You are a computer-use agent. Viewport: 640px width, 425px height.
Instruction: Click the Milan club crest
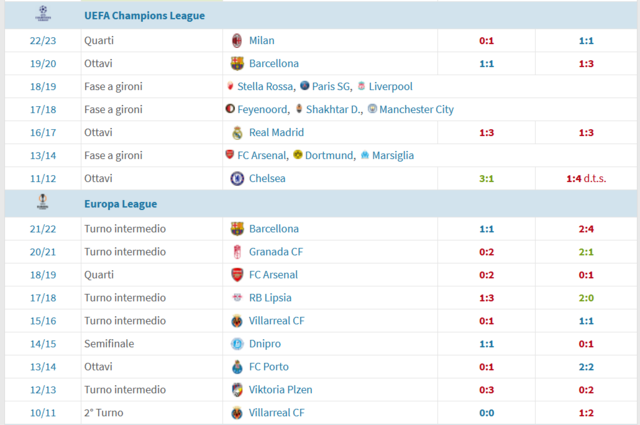tap(237, 40)
